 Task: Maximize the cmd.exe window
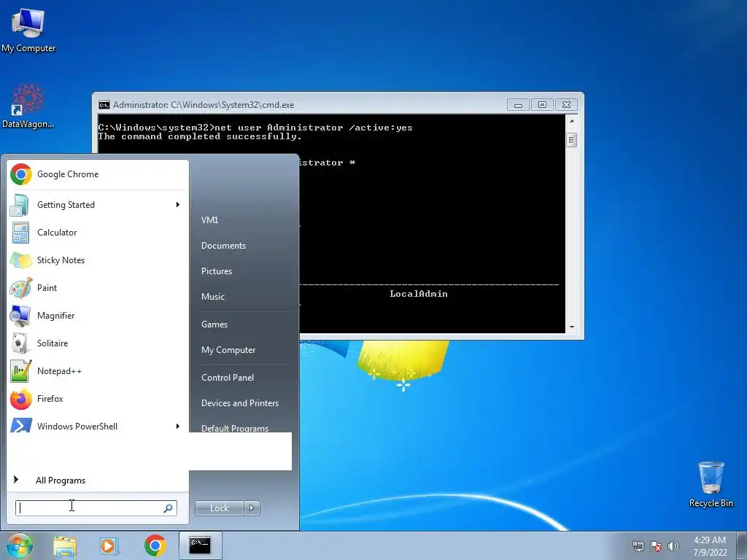[542, 105]
